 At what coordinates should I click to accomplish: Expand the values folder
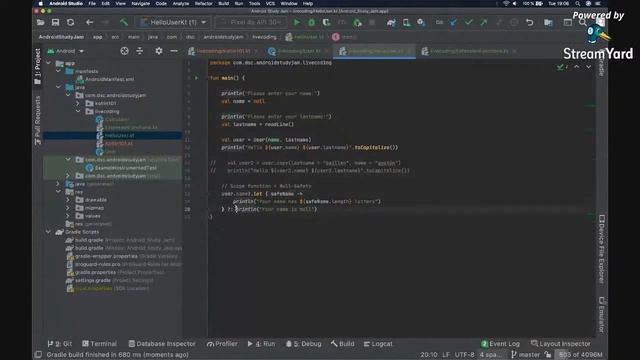pos(68,216)
